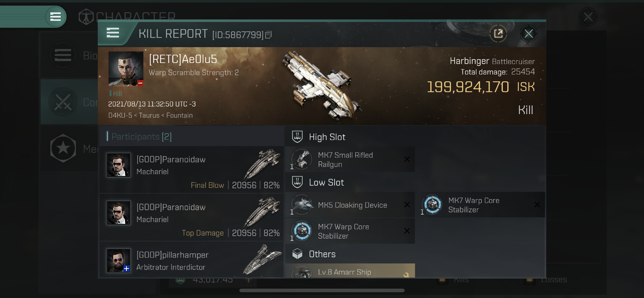The image size is (644, 298).
Task: Select the MK5 Cloaking Device item
Action: [x=350, y=205]
